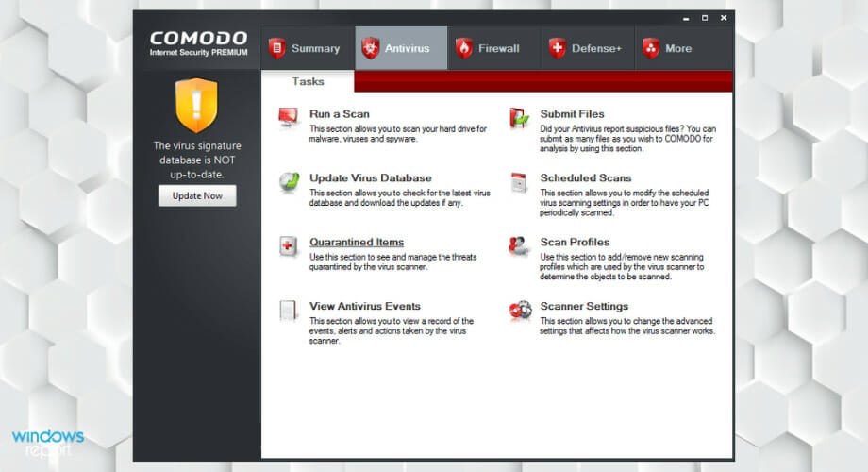Click the virus signature database warning text
This screenshot has height=472, width=868.
coord(197,160)
